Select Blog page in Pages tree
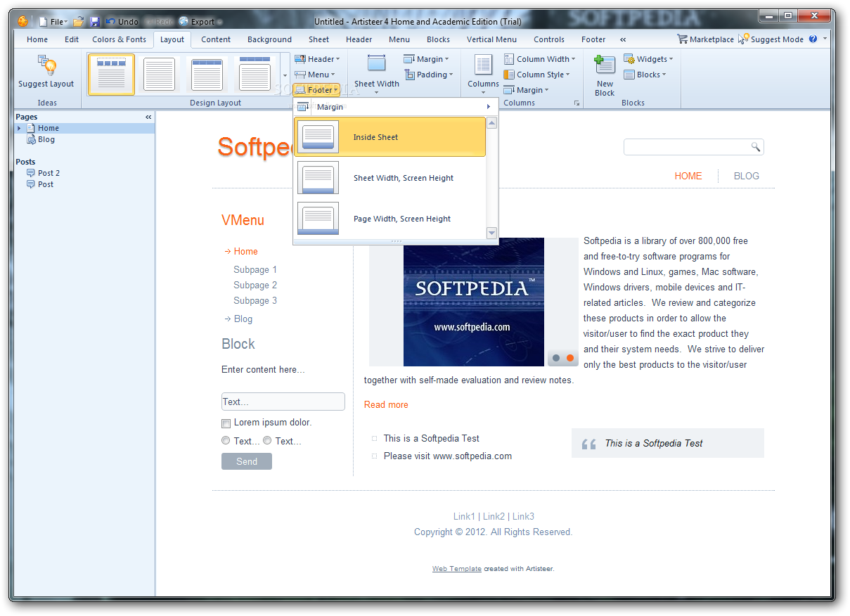Screen dimensions: 850x616 point(46,139)
